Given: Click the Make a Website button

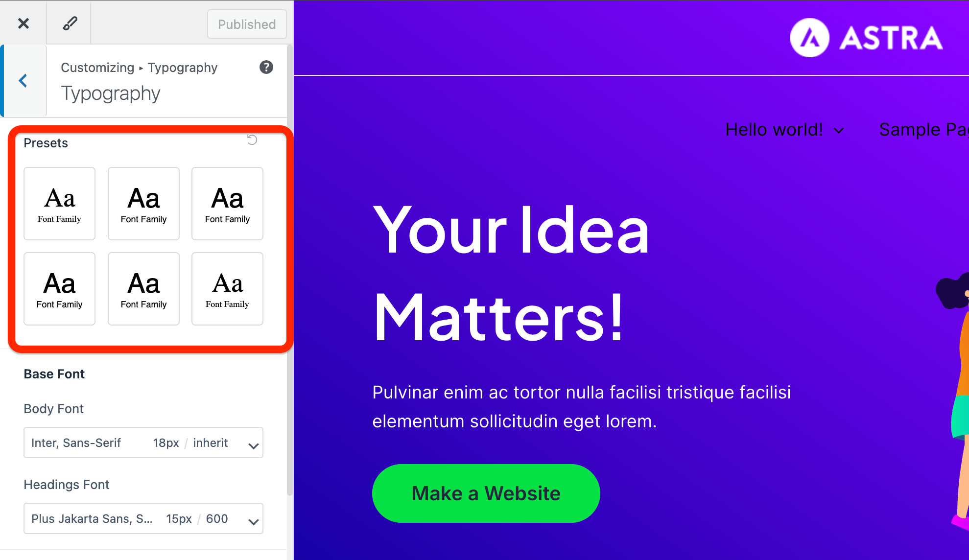Looking at the screenshot, I should click(486, 493).
